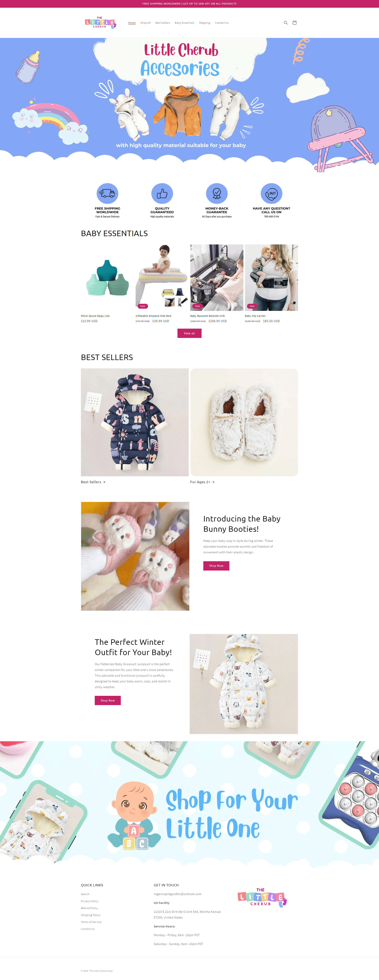This screenshot has height=980, width=379.
Task: Open the Contact Us navigation link
Action: coord(222,23)
